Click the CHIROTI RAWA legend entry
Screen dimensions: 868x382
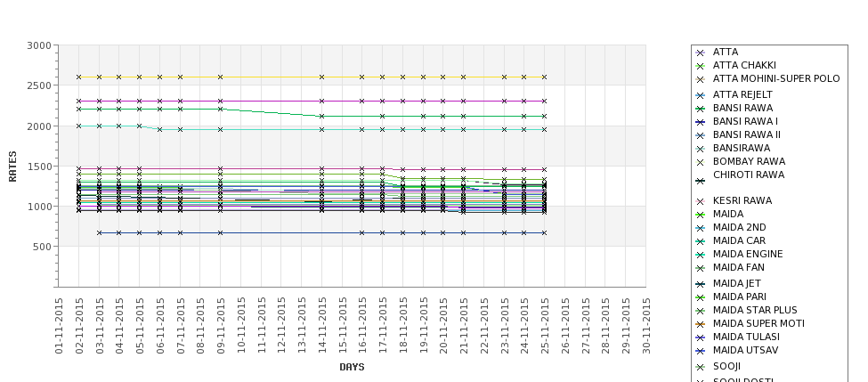pos(749,175)
